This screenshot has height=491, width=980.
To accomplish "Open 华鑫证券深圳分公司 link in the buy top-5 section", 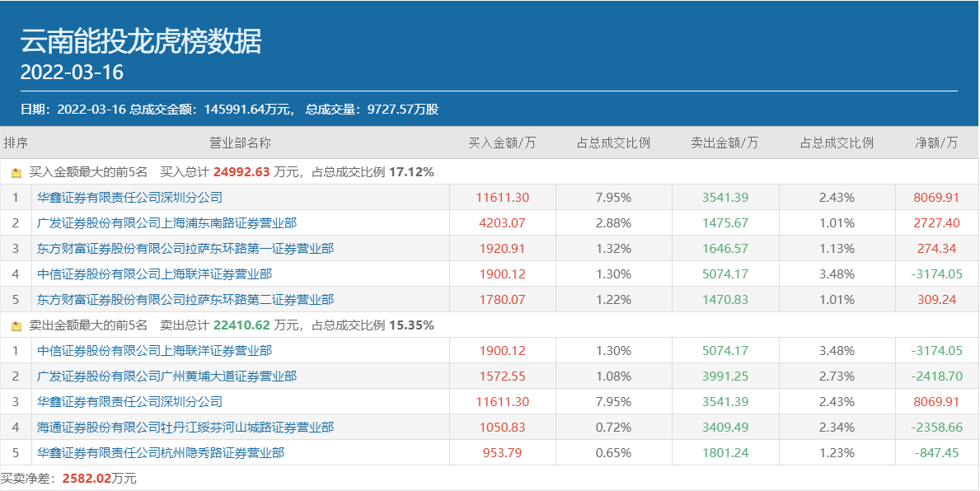I will [129, 198].
